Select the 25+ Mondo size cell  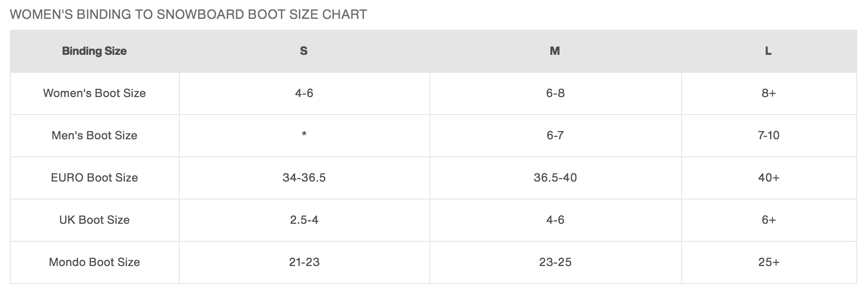[769, 262]
